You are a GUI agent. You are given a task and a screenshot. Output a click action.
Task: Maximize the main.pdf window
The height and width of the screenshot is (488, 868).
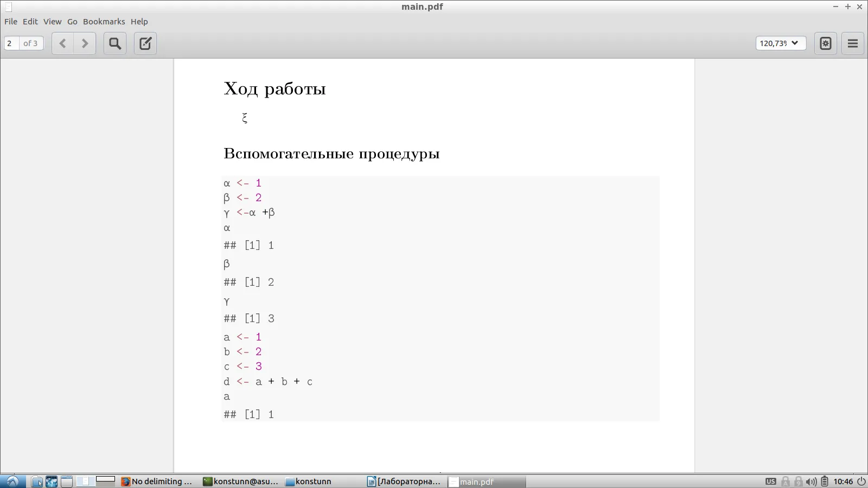click(x=848, y=7)
